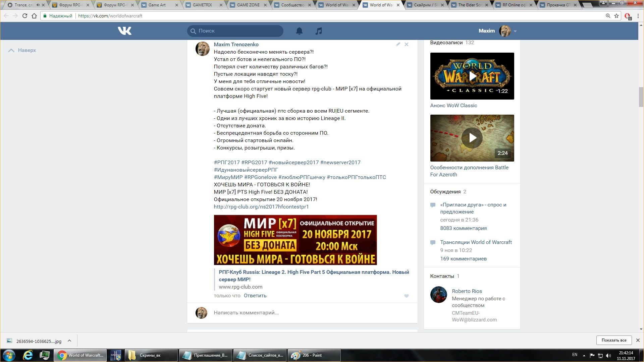This screenshot has height=362, width=644.
Task: Click the taskbar clock 21:42:14
Action: 626,353
